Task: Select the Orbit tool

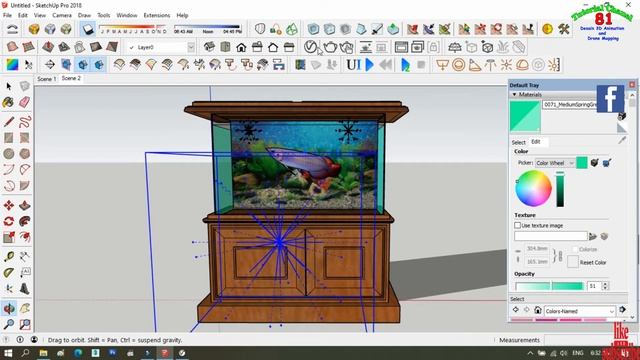Action: coord(9,308)
